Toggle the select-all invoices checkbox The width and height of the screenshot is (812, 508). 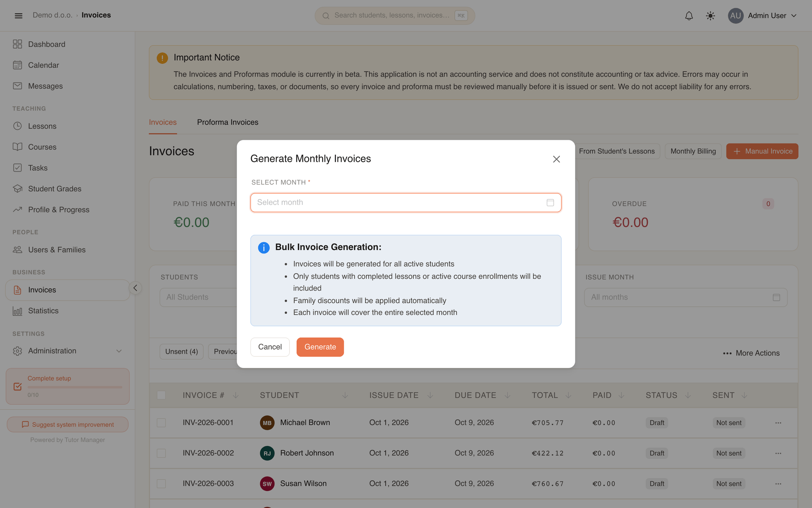coord(161,395)
